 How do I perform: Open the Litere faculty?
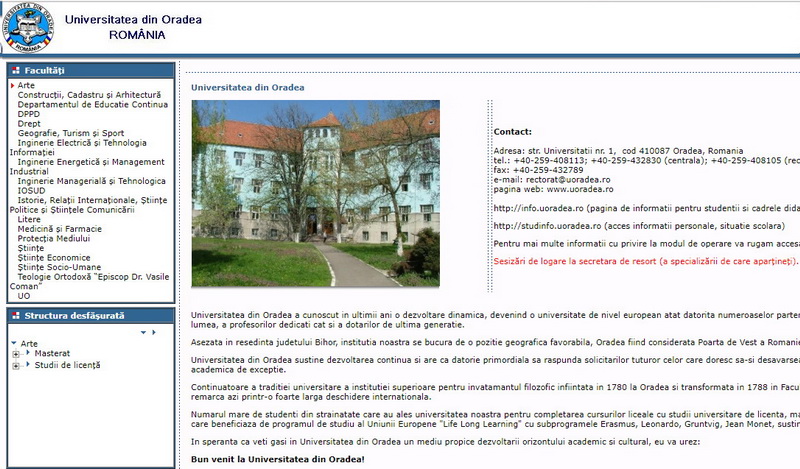coord(29,219)
